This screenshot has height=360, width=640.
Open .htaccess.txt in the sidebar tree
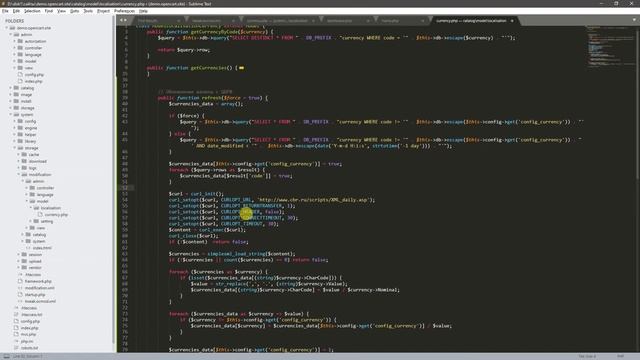pos(31,315)
